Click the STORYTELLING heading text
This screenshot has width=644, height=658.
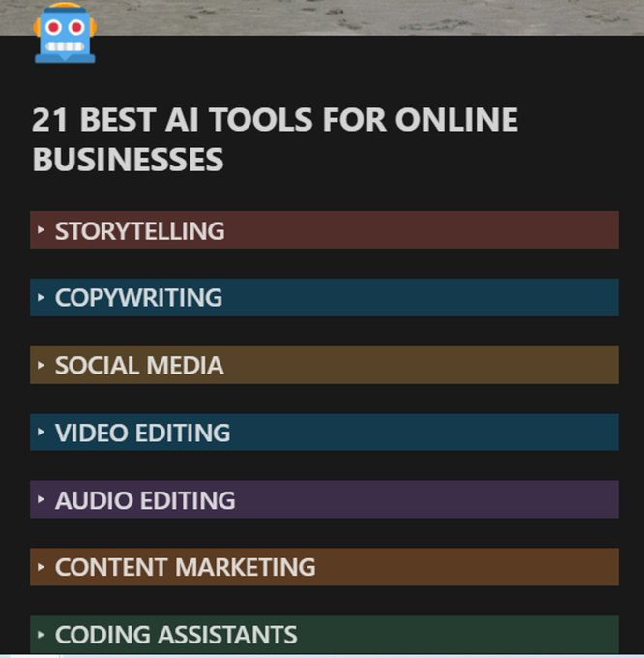tap(139, 231)
